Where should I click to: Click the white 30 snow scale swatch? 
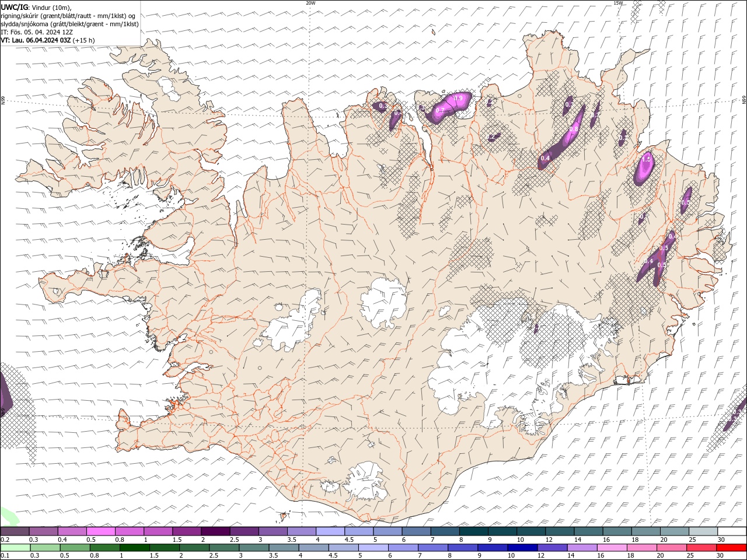tap(732, 531)
